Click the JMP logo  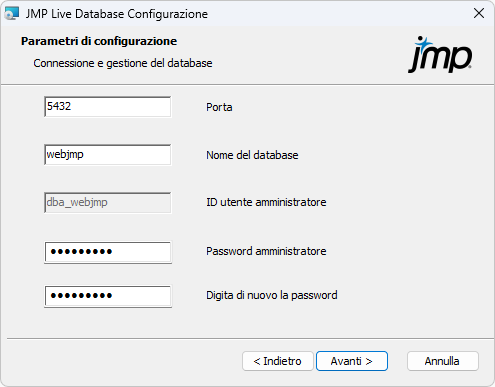click(440, 55)
